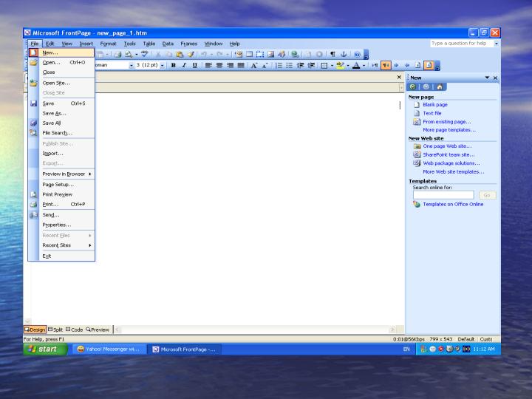Click the Back arrow in task pane
532x399 pixels.
[413, 87]
